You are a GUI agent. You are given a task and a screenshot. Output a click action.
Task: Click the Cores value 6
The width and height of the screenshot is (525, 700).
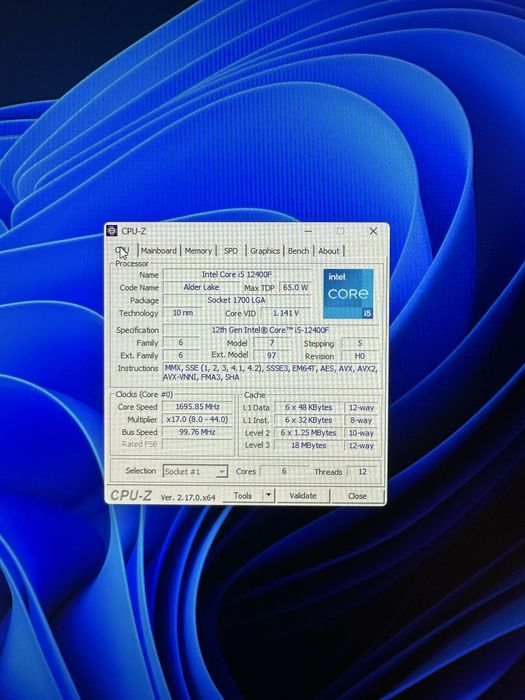(x=284, y=471)
